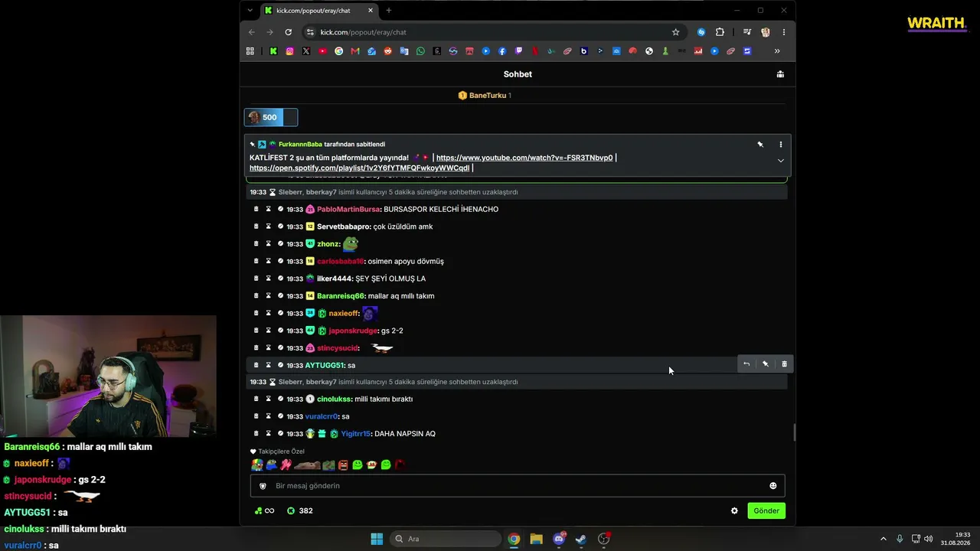The width and height of the screenshot is (980, 551).
Task: Open Chrome profile avatar menu
Action: pos(765,32)
